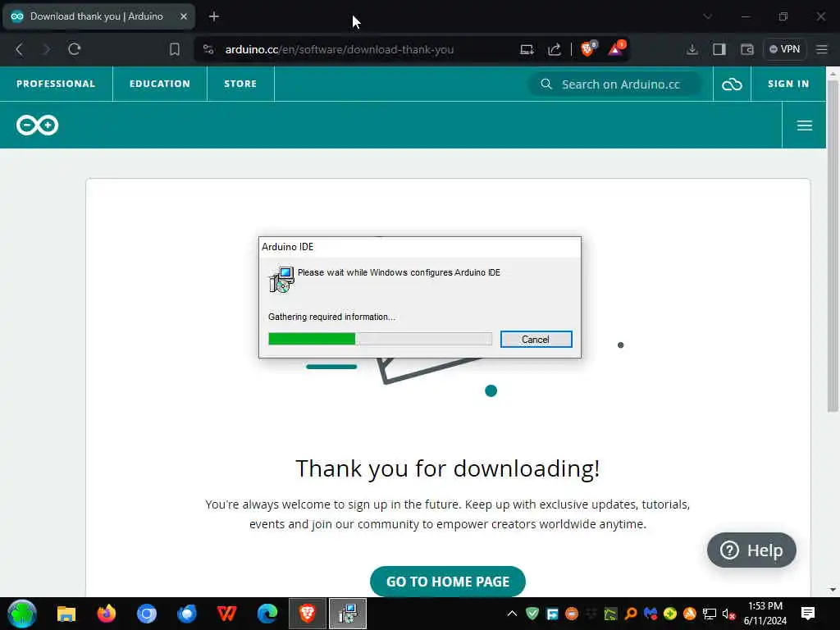The height and width of the screenshot is (630, 840).
Task: Select the Download thank you browser tab
Action: tap(99, 16)
